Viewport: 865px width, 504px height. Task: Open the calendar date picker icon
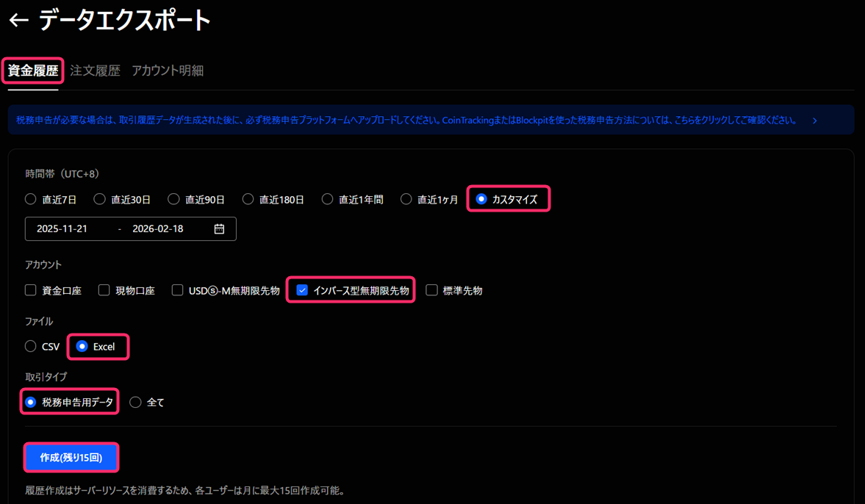click(x=219, y=228)
